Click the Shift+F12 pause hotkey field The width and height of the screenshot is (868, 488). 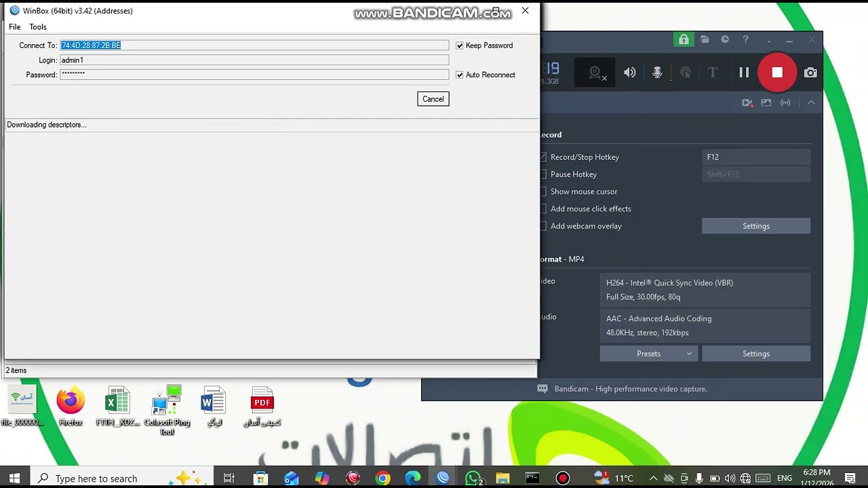point(756,174)
